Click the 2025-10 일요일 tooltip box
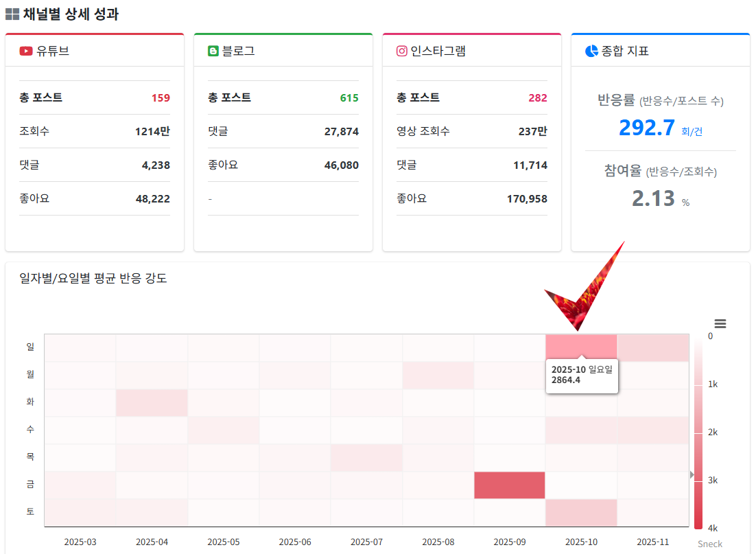The image size is (756, 554). [x=582, y=376]
